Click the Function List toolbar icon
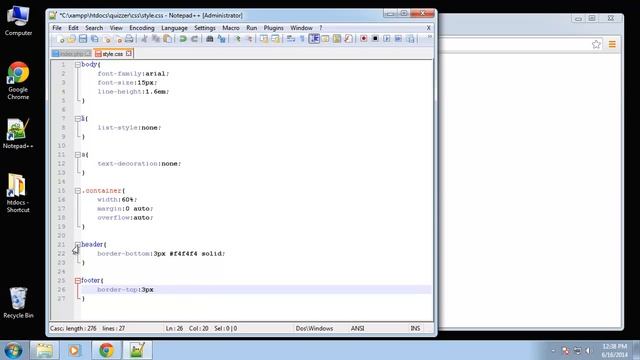 [x=348, y=39]
